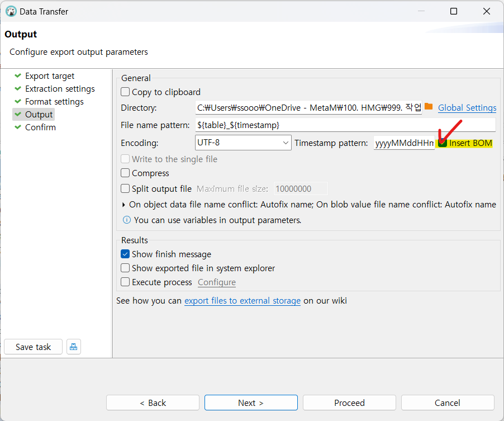Uncheck Show finish message
The height and width of the screenshot is (421, 504).
tap(125, 254)
